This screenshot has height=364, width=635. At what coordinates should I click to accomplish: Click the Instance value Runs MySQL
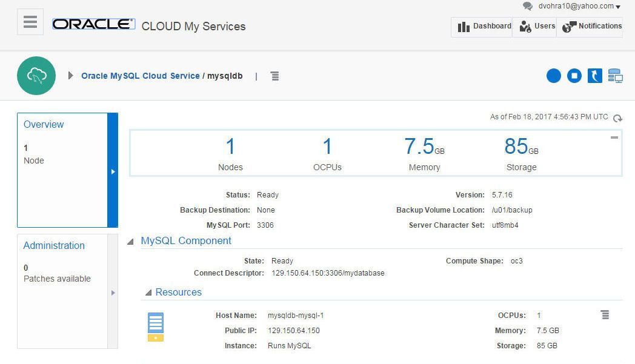(x=290, y=346)
